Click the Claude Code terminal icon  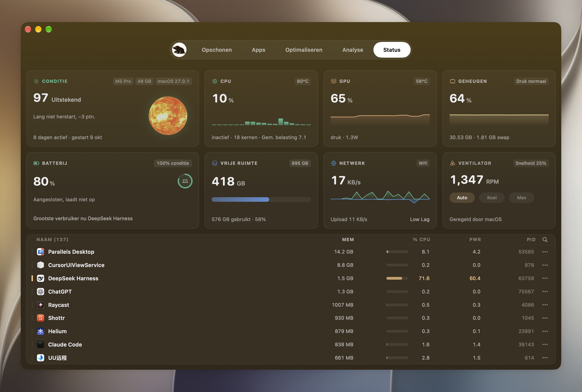click(41, 344)
